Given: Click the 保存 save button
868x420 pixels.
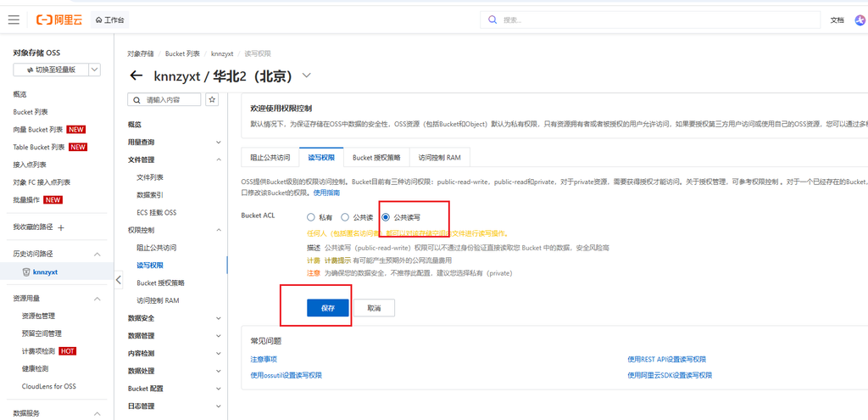Looking at the screenshot, I should pos(328,308).
